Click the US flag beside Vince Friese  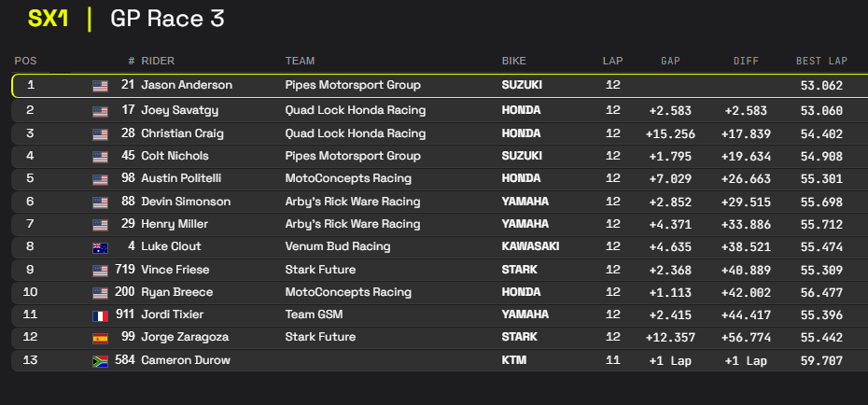(100, 270)
